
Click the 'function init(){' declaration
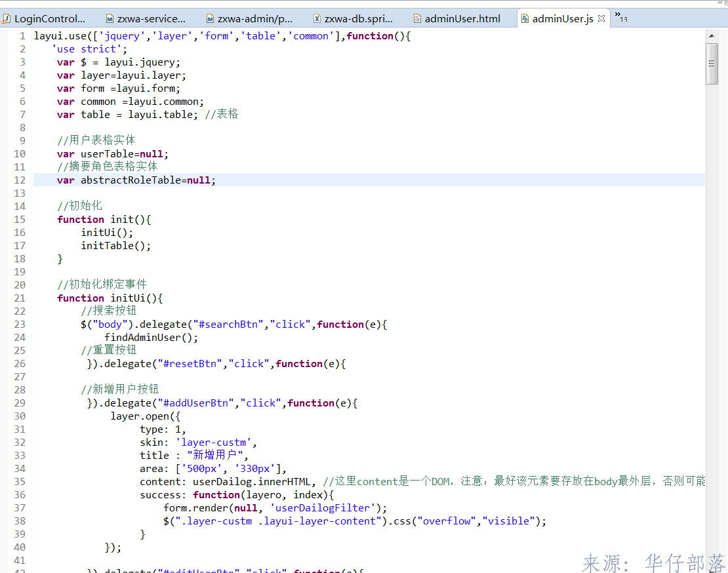coord(104,220)
